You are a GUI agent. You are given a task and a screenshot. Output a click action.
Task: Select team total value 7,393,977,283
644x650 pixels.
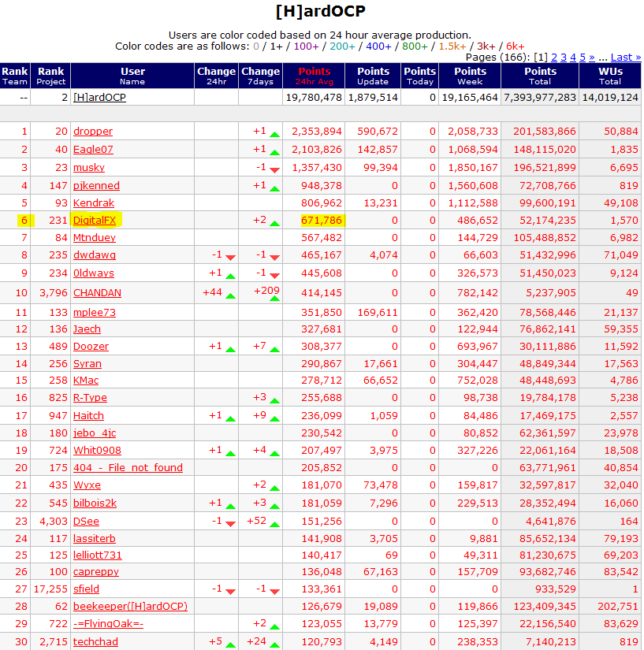click(x=540, y=98)
